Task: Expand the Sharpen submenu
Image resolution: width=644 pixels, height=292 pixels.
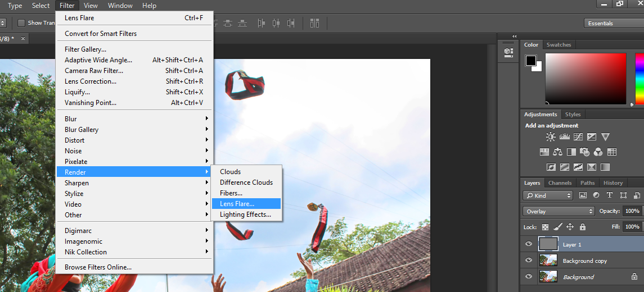Action: (x=135, y=183)
